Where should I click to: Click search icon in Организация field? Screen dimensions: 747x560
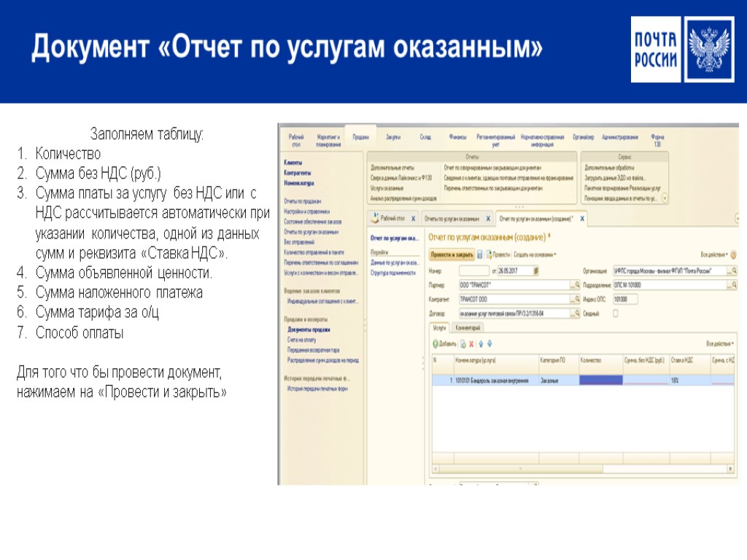pyautogui.click(x=732, y=271)
